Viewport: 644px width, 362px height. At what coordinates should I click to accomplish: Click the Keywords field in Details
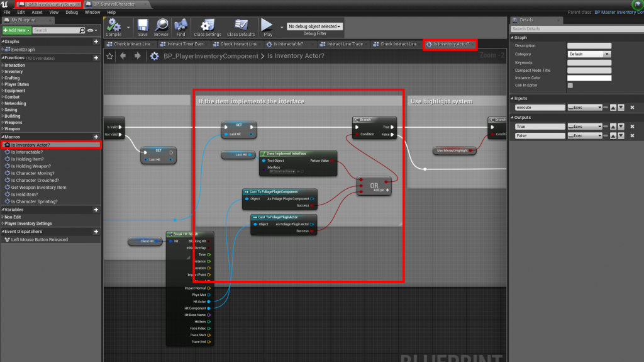(x=589, y=63)
